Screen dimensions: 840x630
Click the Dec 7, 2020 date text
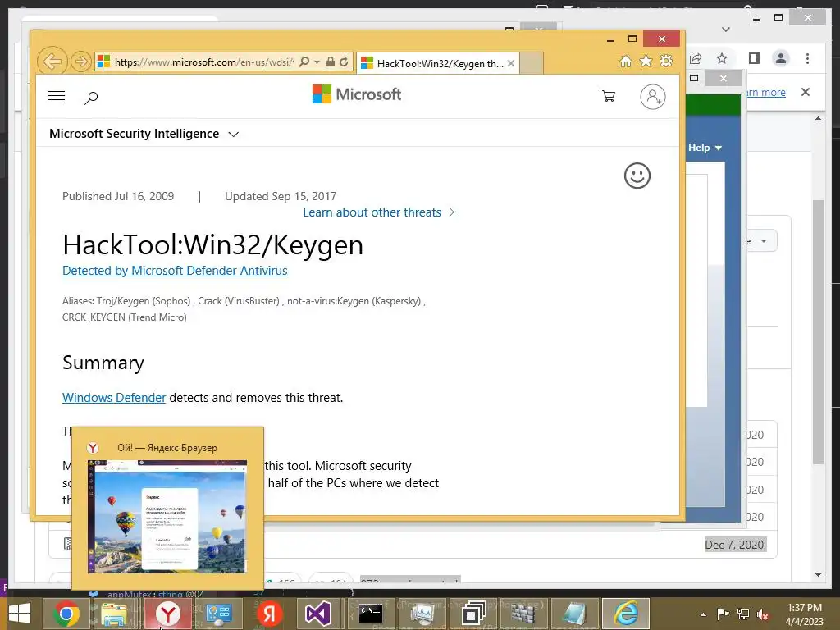(x=734, y=545)
